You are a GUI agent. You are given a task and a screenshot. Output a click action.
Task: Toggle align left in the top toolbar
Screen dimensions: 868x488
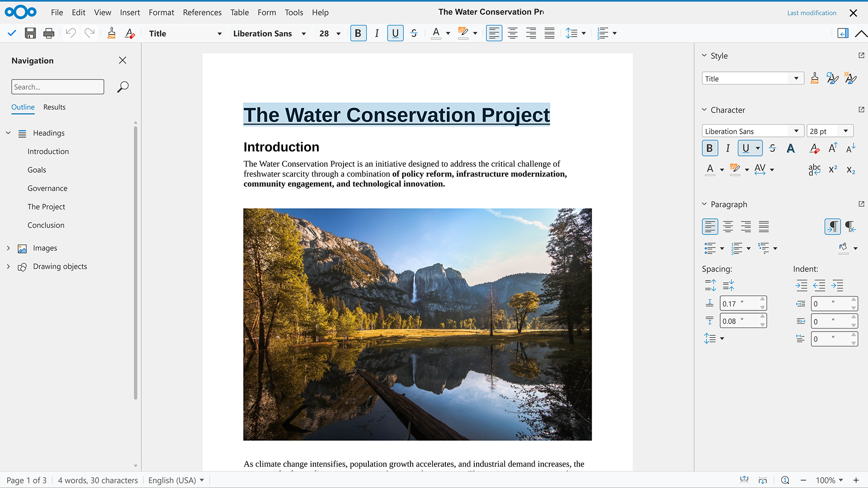(x=494, y=33)
